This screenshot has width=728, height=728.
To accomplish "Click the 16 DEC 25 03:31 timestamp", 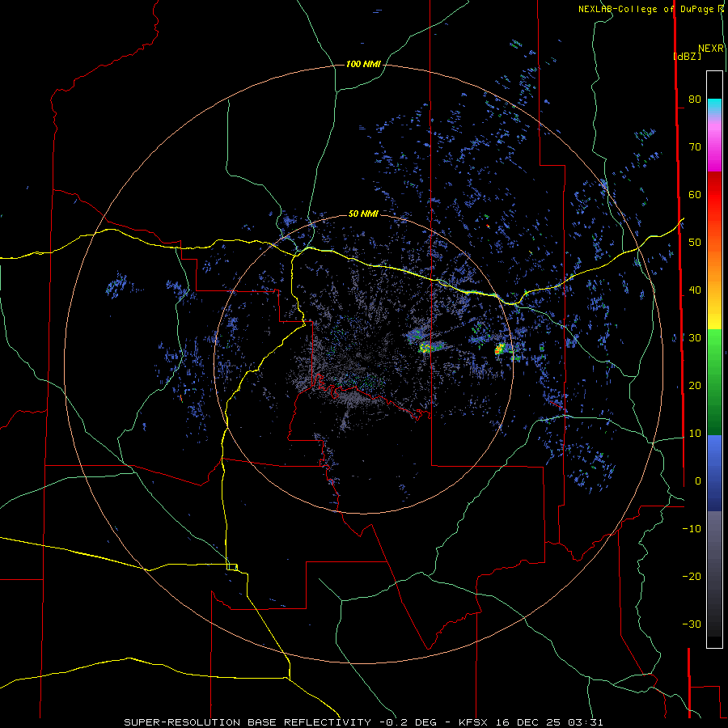I will click(550, 722).
